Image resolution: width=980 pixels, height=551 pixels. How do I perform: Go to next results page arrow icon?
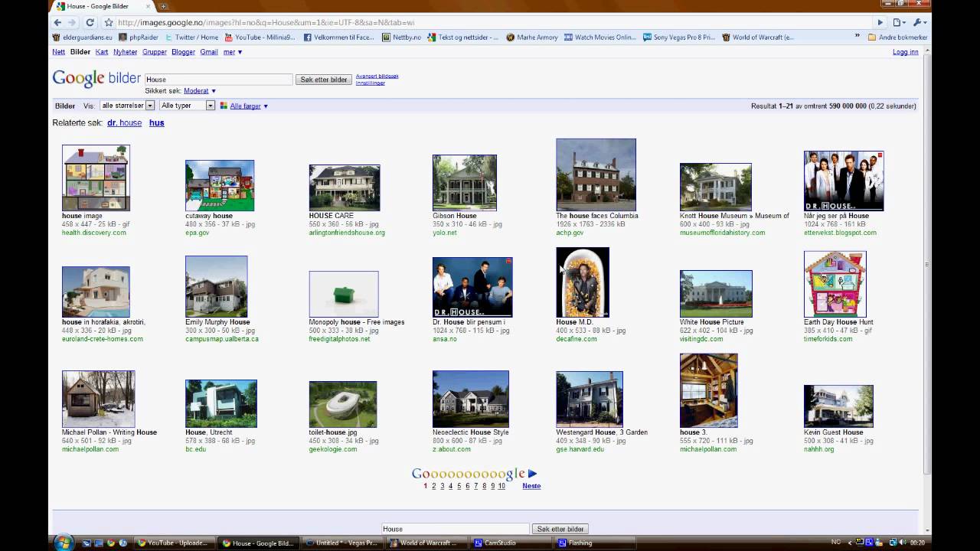[532, 474]
